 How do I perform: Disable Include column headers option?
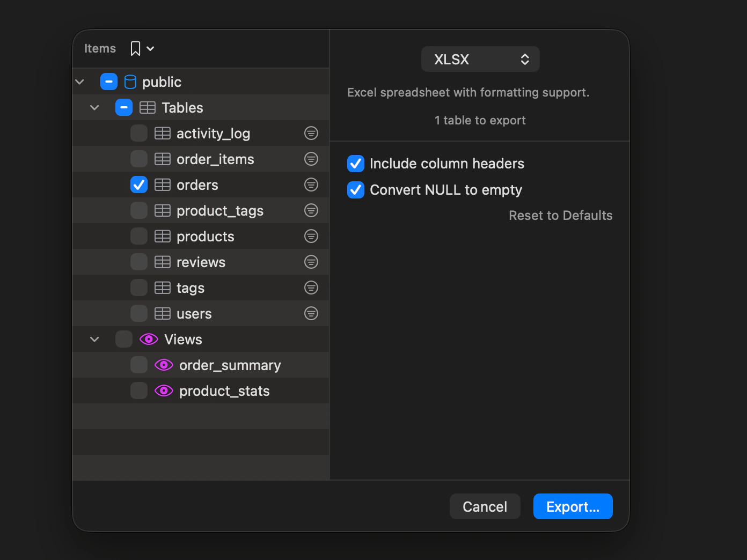click(x=356, y=164)
